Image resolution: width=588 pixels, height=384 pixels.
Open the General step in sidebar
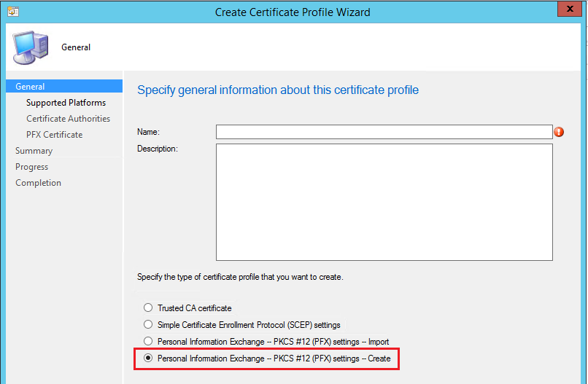(x=30, y=87)
